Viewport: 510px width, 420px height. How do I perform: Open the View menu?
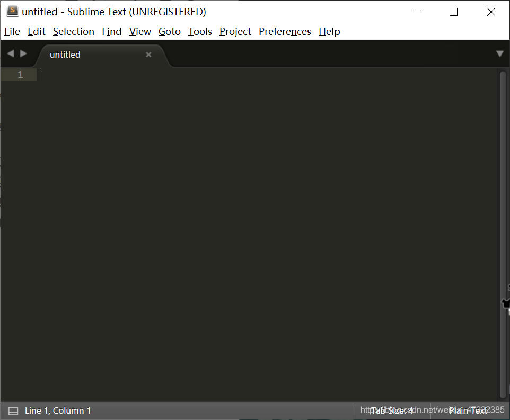[x=140, y=31]
